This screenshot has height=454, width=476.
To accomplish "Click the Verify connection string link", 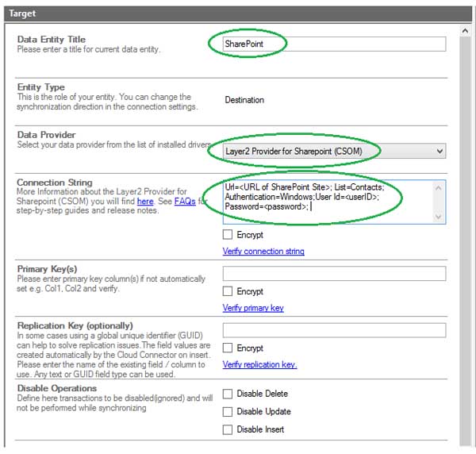I will pos(263,252).
